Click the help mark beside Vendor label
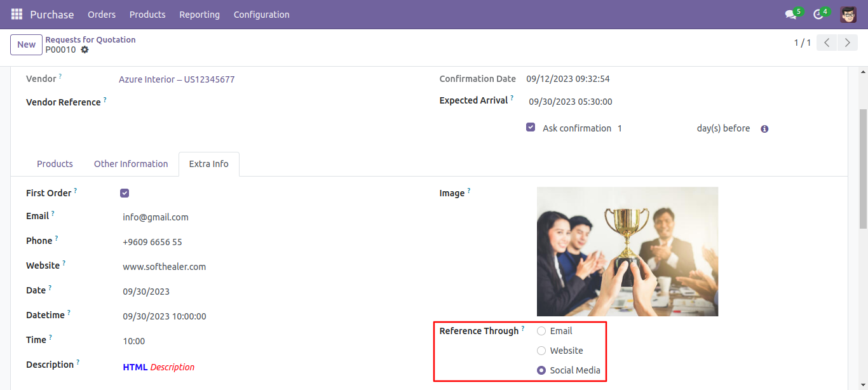This screenshot has width=868, height=390. point(60,76)
